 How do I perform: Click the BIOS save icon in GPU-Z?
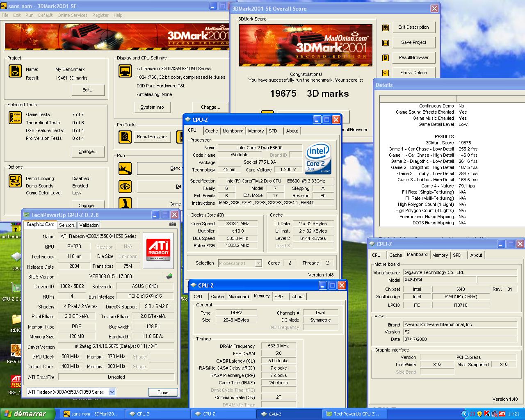coord(169,276)
